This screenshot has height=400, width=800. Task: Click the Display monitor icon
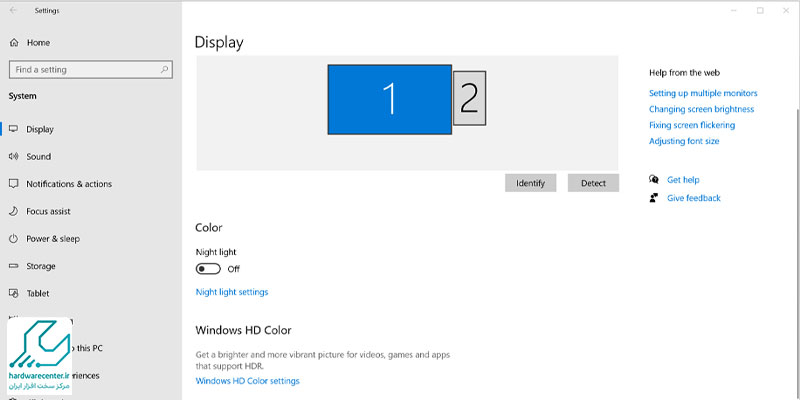click(x=14, y=129)
